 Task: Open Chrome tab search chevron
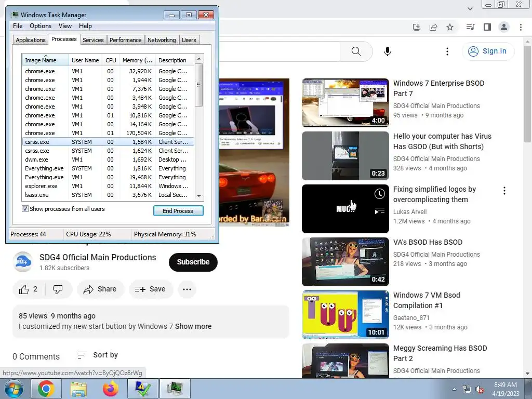470,8
